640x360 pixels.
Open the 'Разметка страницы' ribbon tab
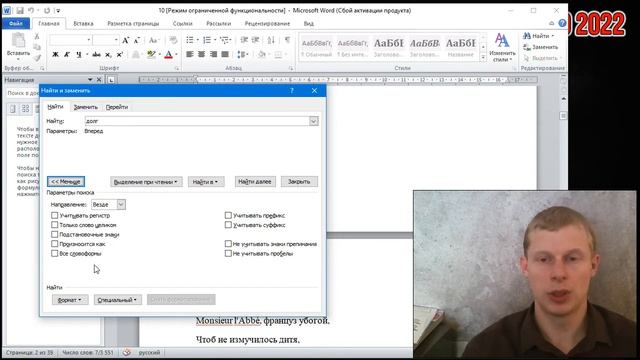tap(133, 24)
